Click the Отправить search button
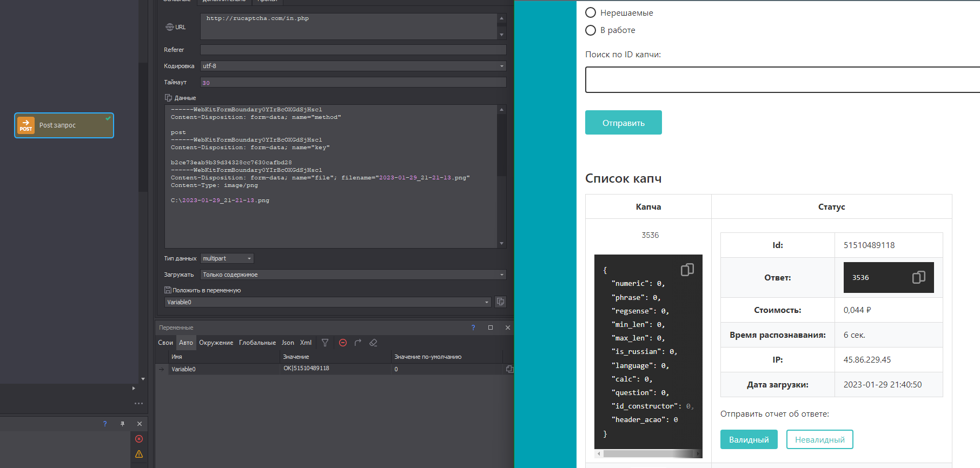 624,123
